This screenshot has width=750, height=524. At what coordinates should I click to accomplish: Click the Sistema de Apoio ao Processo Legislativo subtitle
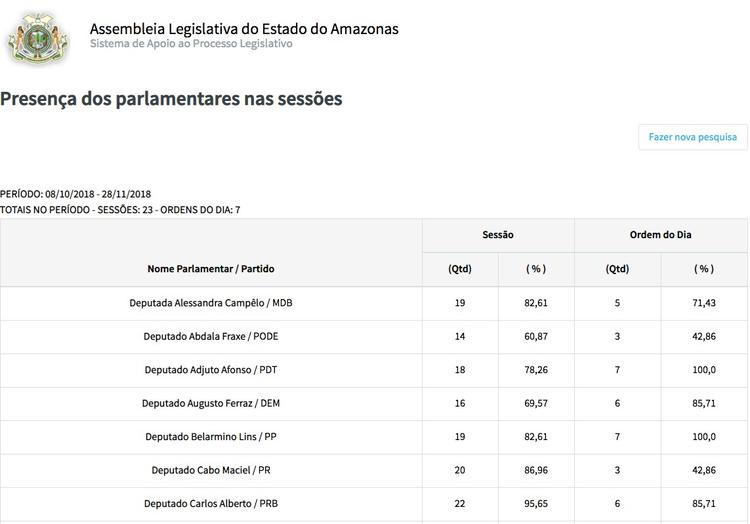click(191, 44)
